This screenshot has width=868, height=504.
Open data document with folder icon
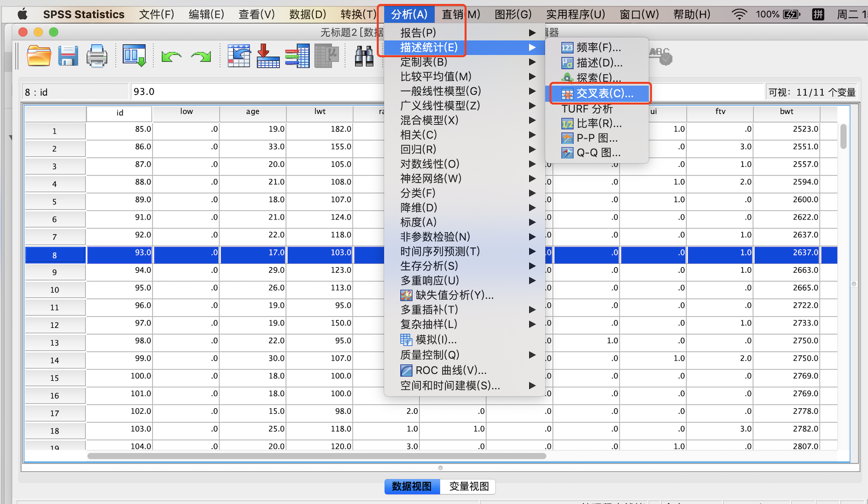pyautogui.click(x=39, y=56)
